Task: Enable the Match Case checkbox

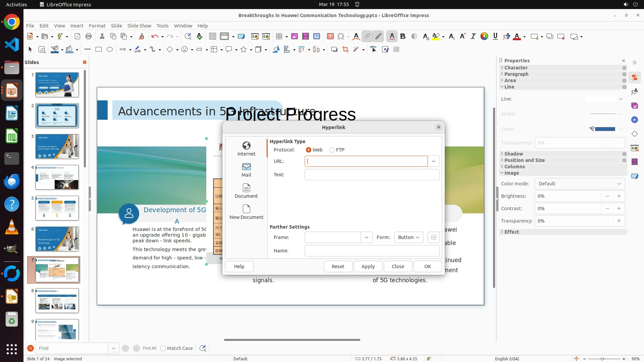Action: tap(163, 348)
